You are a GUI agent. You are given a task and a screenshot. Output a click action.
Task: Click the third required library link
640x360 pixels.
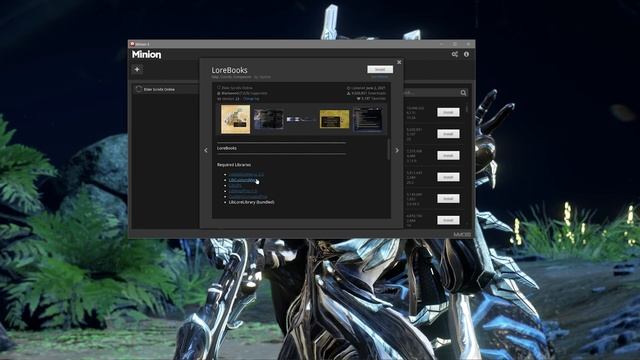pos(235,185)
